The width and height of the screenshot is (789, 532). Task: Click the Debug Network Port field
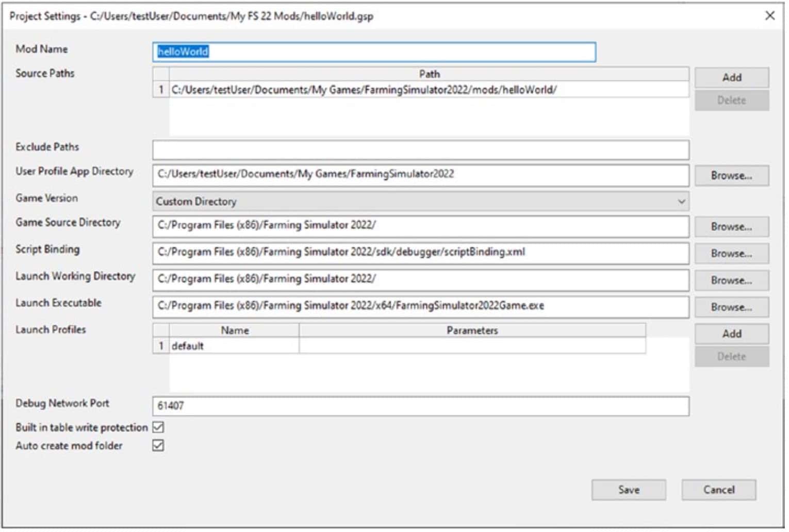point(421,406)
